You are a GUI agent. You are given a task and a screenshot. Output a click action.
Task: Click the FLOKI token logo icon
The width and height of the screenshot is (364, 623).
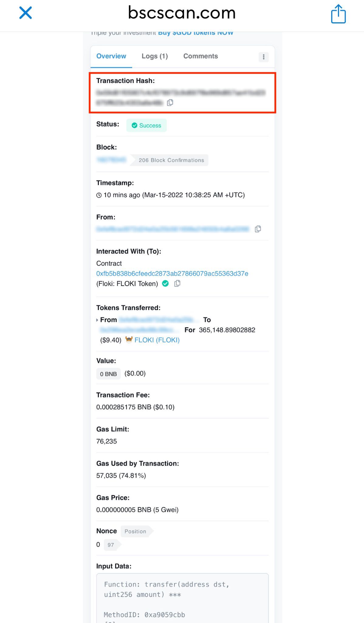(129, 339)
